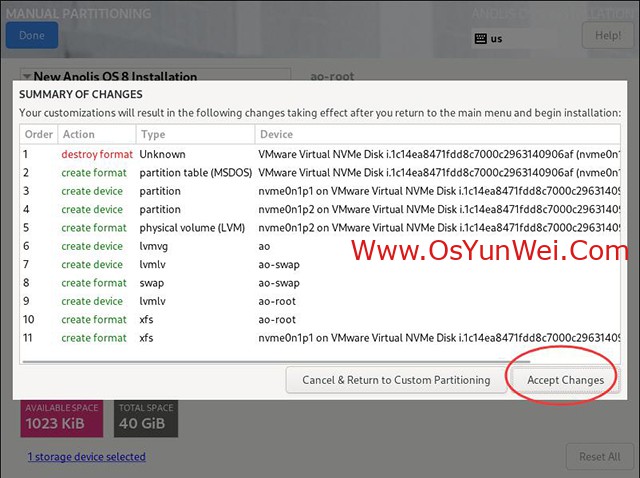640x478 pixels.
Task: Select order 3 create device partition row
Action: point(320,191)
